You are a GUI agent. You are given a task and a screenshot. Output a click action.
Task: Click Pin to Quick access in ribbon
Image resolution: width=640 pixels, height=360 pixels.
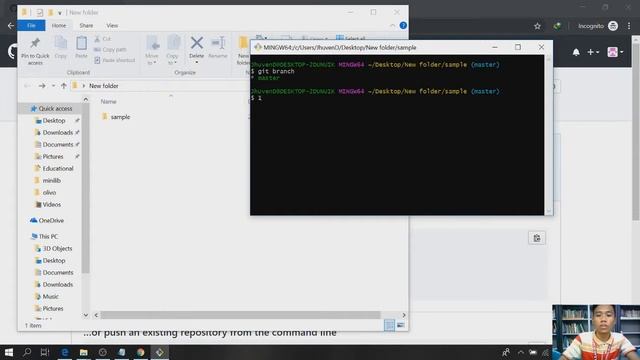pyautogui.click(x=35, y=51)
